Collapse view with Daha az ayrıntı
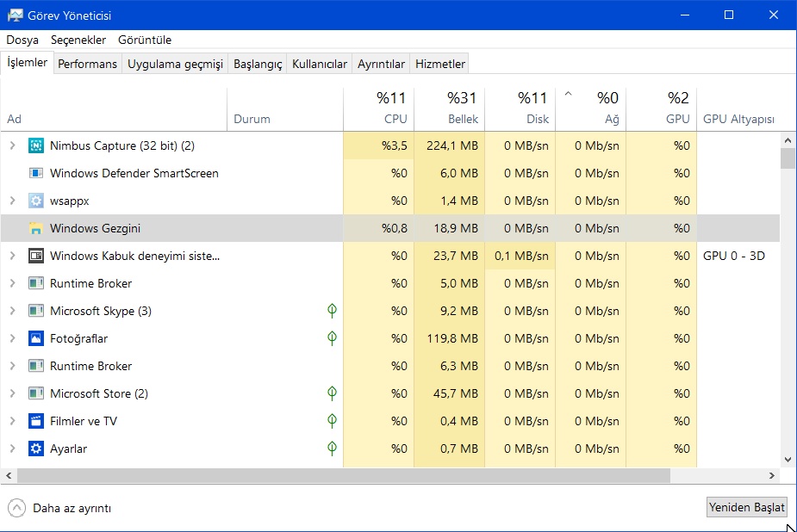The image size is (797, 532). pyautogui.click(x=59, y=508)
